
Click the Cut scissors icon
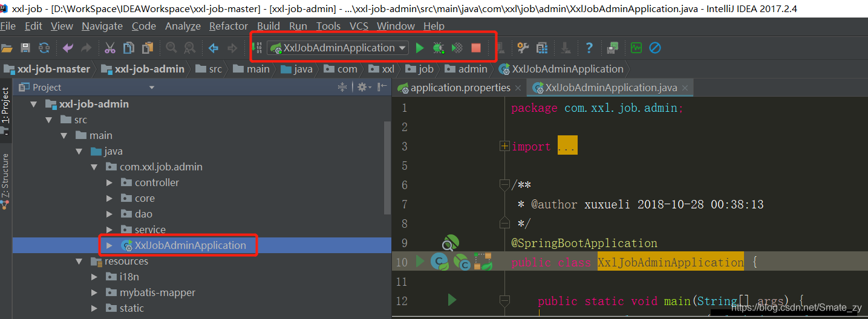[x=110, y=48]
